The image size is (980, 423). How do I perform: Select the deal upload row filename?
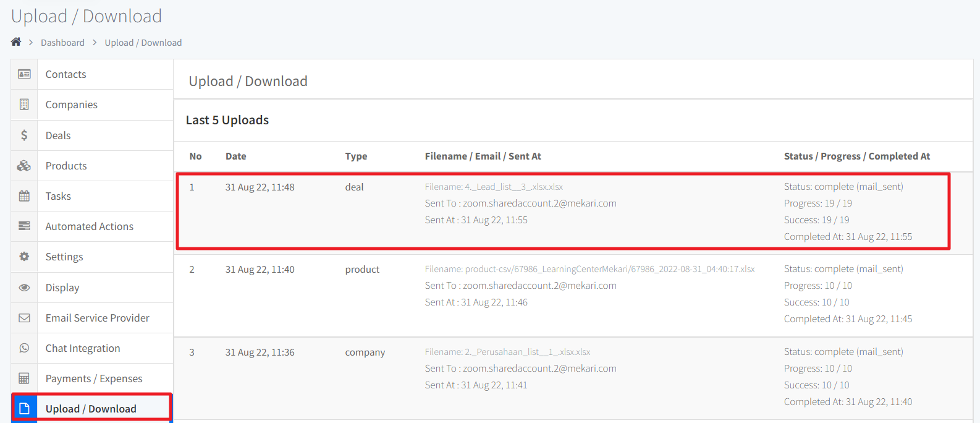(x=494, y=187)
